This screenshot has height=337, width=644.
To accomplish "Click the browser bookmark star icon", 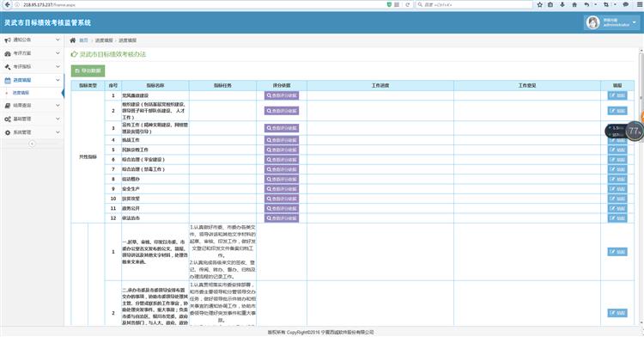I will (x=540, y=4).
